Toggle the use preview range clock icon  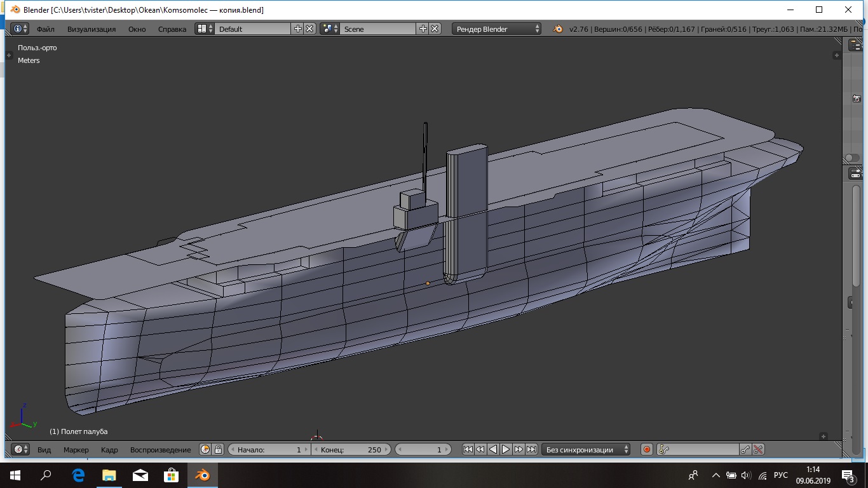tap(205, 449)
